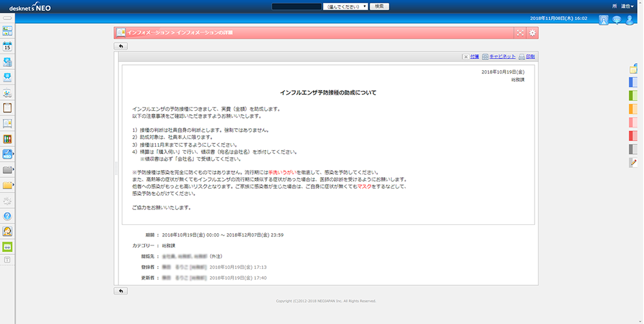Click the broadcast antenna icon at top right
Screen dimensions: 644x324
click(x=603, y=19)
